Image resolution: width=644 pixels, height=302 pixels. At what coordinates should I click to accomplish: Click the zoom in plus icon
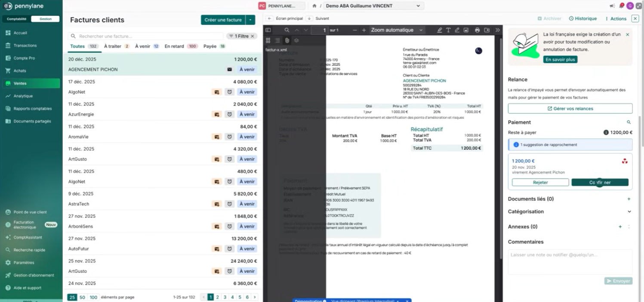[x=364, y=30]
